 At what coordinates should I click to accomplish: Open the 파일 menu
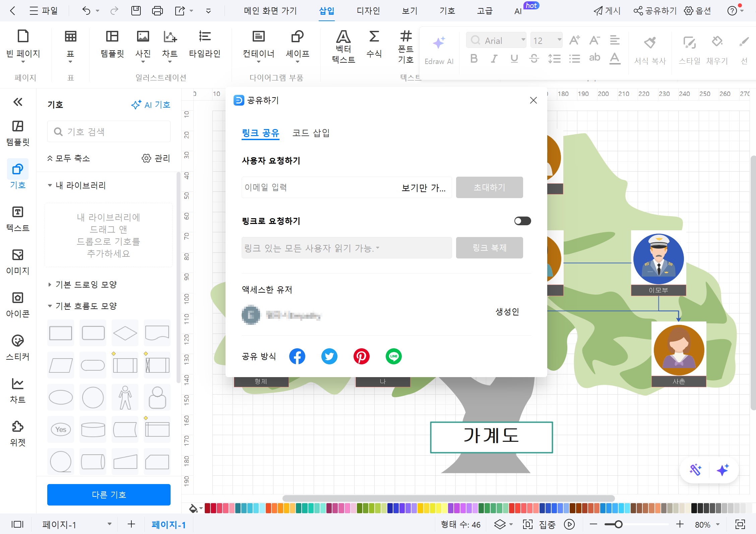(44, 11)
